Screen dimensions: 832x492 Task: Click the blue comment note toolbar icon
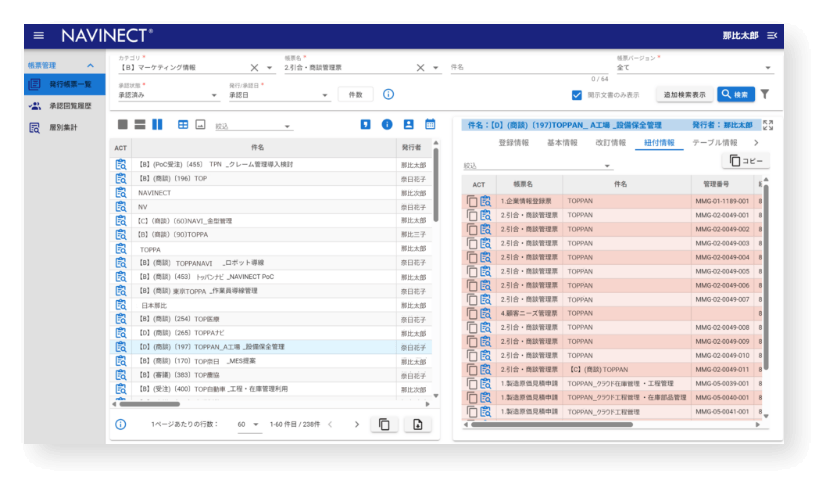(x=366, y=124)
